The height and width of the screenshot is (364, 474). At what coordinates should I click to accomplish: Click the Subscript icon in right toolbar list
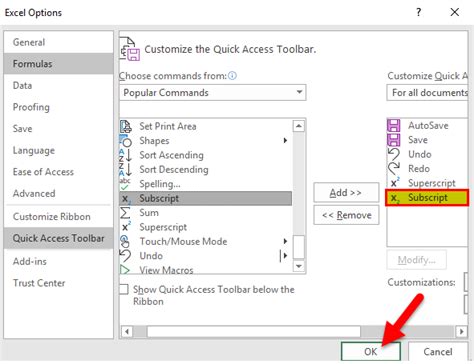tap(395, 198)
